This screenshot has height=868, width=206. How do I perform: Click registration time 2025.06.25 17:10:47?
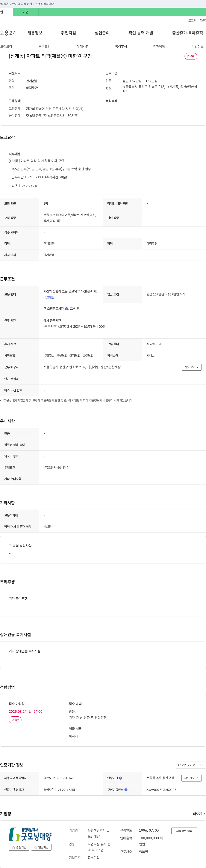tap(58, 778)
